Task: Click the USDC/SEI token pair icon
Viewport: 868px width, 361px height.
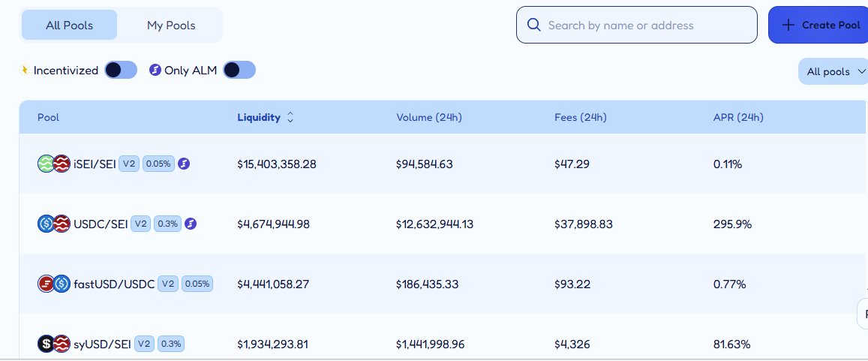Action: [x=54, y=224]
